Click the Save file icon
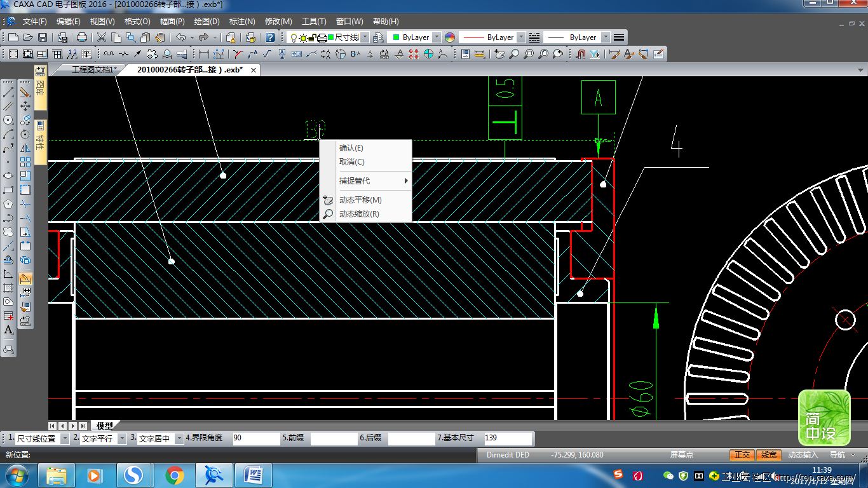Viewport: 868px width, 488px height. click(x=43, y=37)
